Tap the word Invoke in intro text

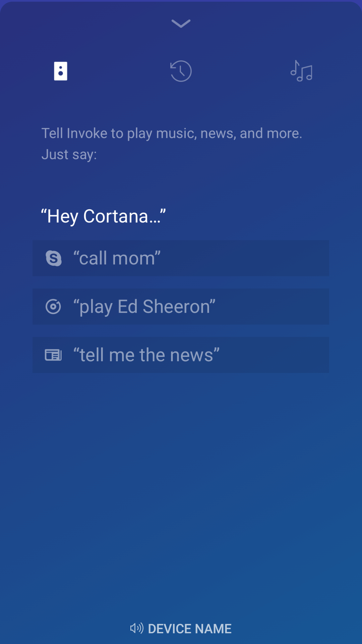[87, 133]
